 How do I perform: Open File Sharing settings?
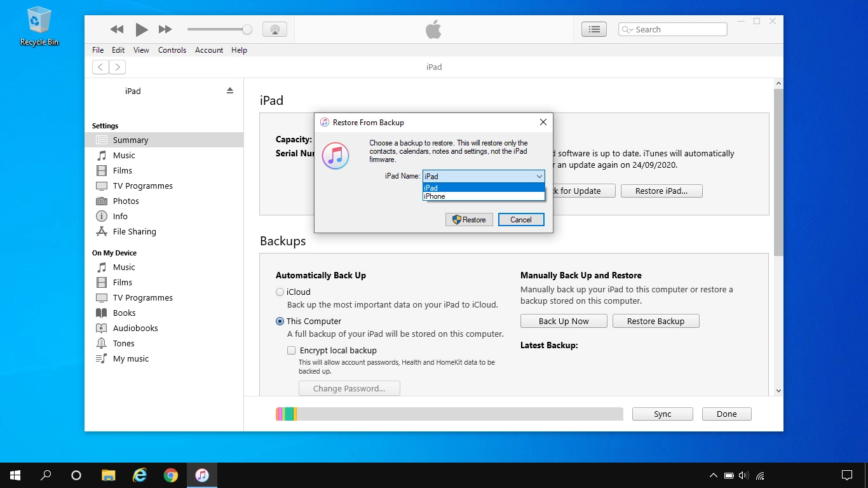(x=133, y=231)
